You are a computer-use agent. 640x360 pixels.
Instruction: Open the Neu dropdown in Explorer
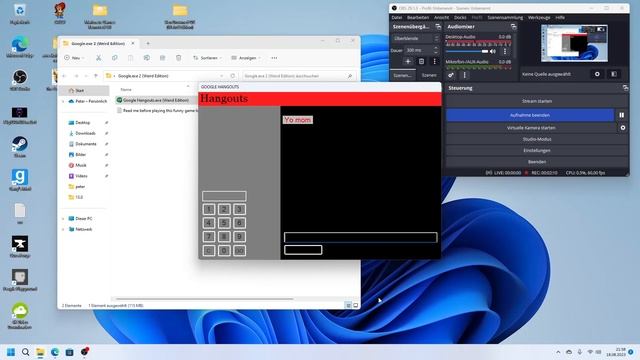coord(74,58)
